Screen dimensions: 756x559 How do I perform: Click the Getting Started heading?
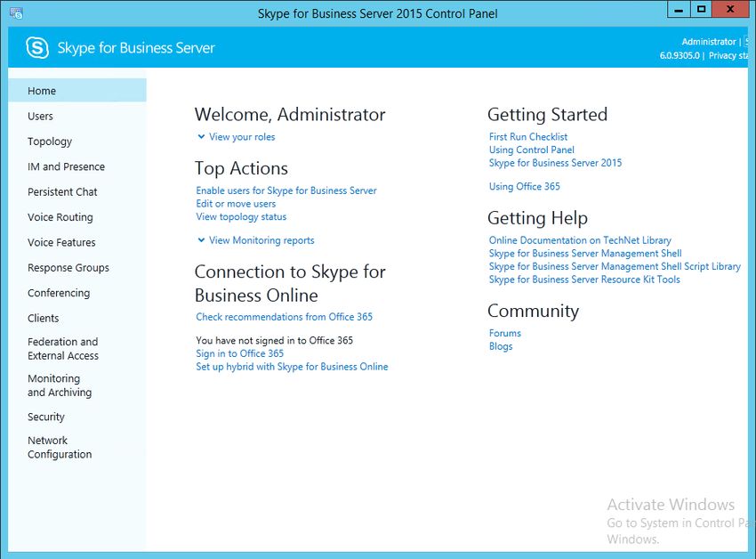coord(547,115)
